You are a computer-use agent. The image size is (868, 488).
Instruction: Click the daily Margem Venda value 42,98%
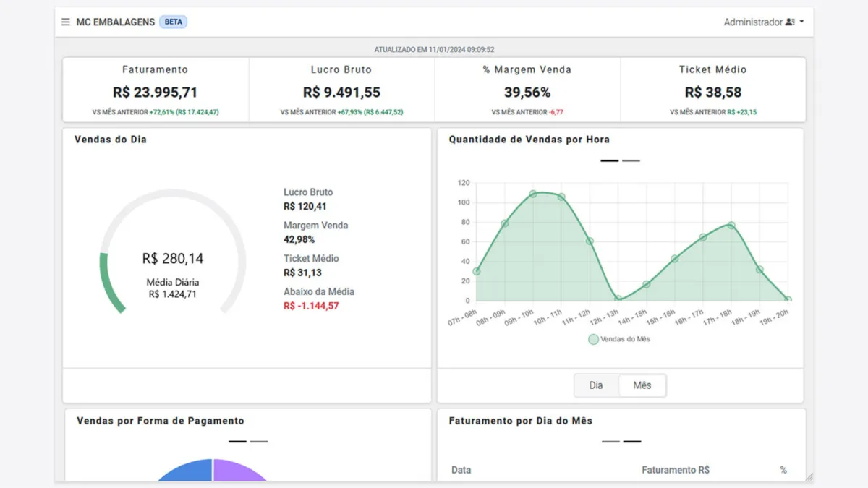pos(299,239)
